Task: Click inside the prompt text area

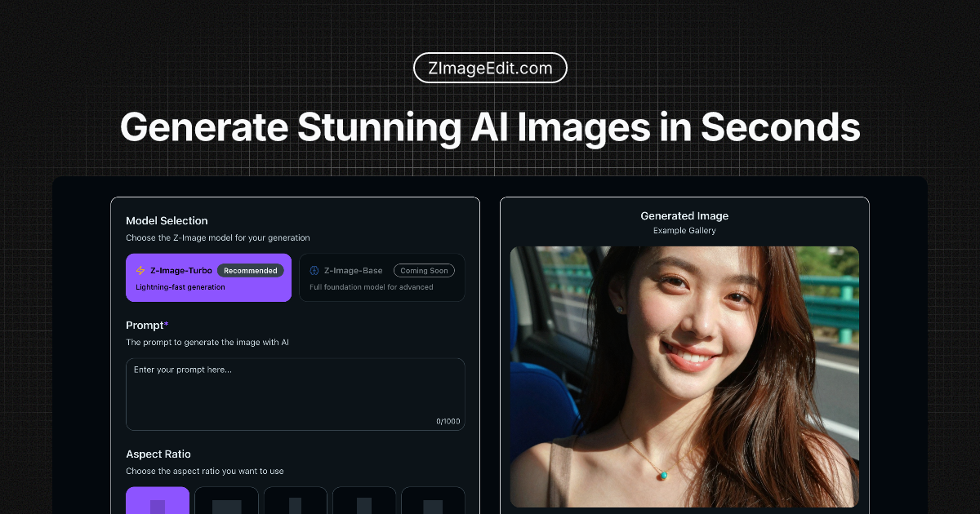Action: click(x=296, y=393)
